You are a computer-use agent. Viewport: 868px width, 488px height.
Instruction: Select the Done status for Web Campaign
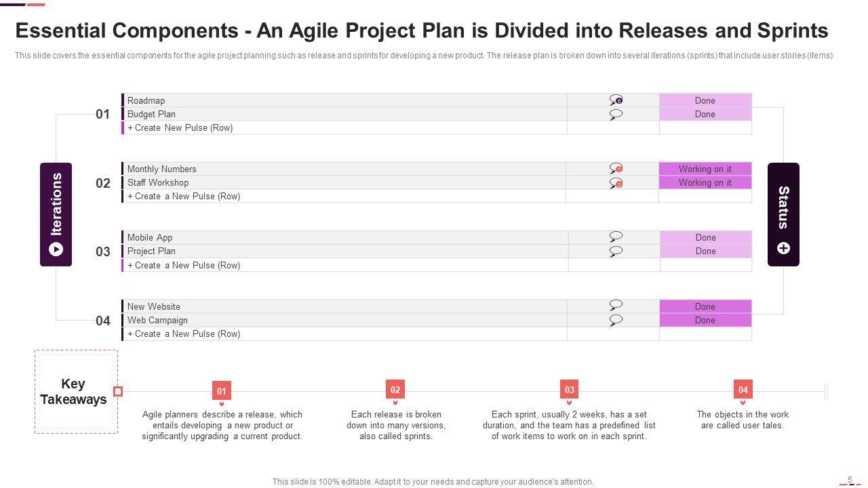705,320
